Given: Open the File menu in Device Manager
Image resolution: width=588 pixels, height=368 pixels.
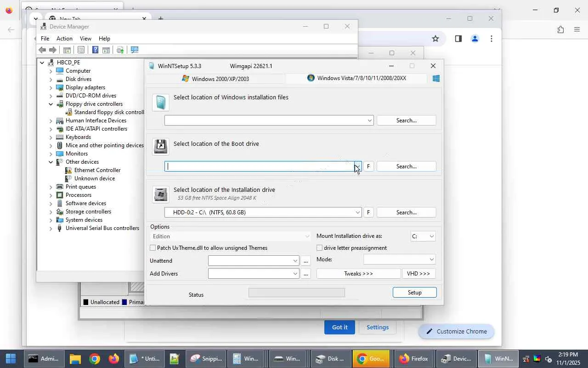Looking at the screenshot, I should click(x=45, y=39).
